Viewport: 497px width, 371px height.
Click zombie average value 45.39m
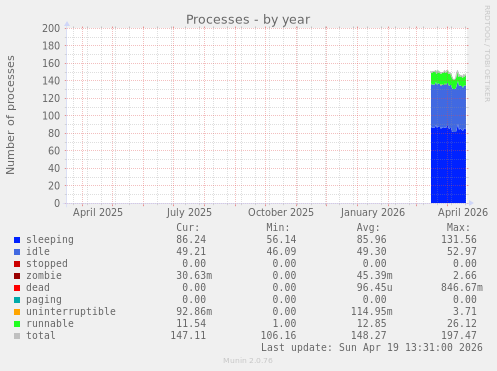coord(374,275)
